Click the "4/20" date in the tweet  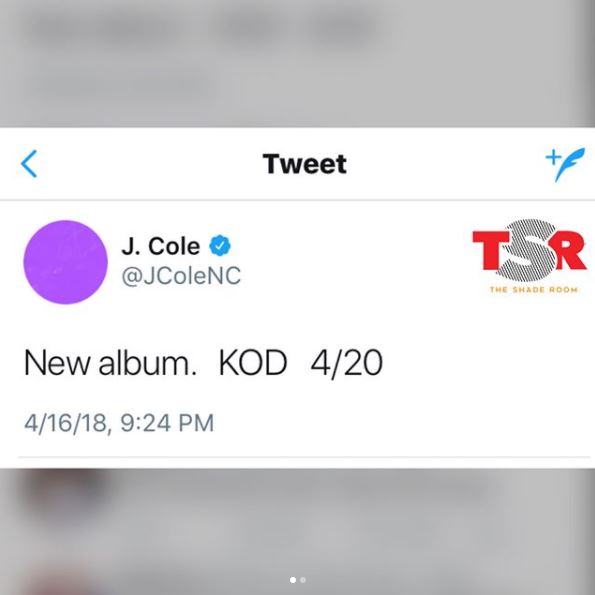(346, 364)
